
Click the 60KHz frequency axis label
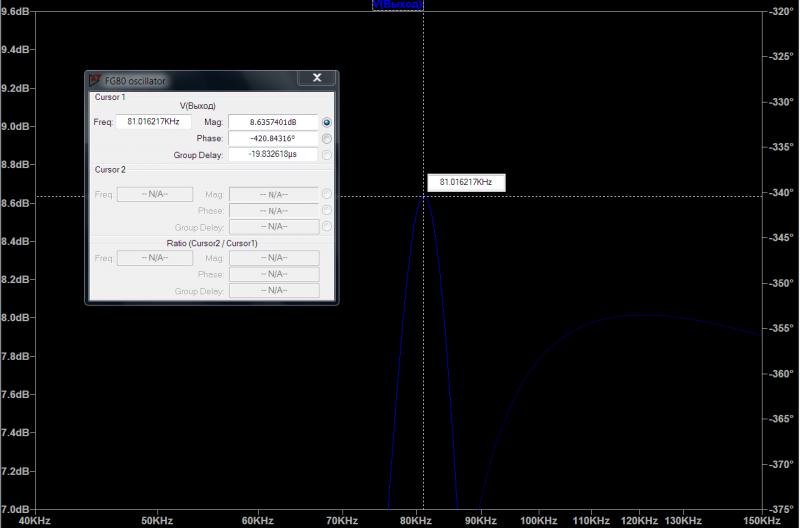tap(258, 521)
